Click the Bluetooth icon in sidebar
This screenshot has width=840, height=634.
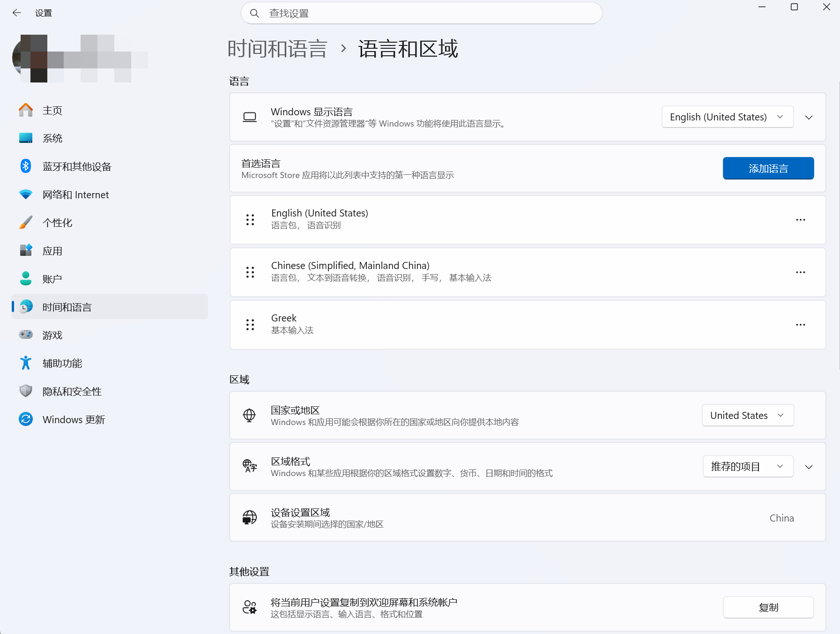pos(26,166)
